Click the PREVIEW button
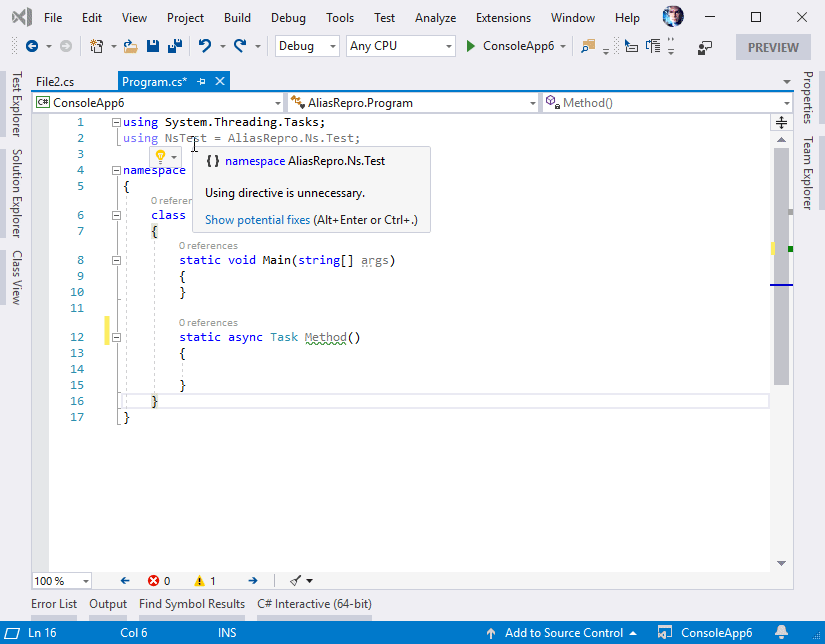 [x=775, y=46]
